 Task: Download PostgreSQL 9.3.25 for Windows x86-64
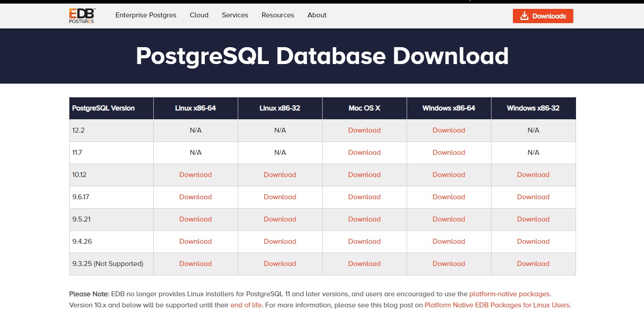[448, 263]
